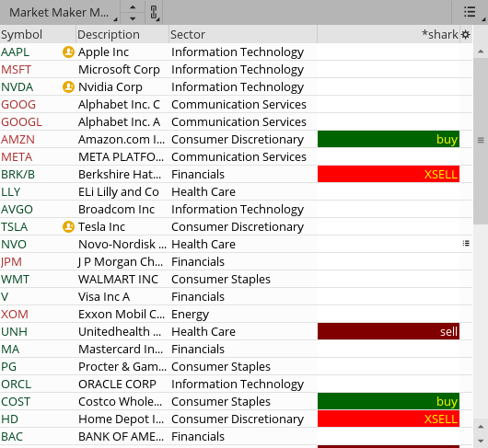Sort by the Symbol column header
The height and width of the screenshot is (448, 488).
point(38,35)
